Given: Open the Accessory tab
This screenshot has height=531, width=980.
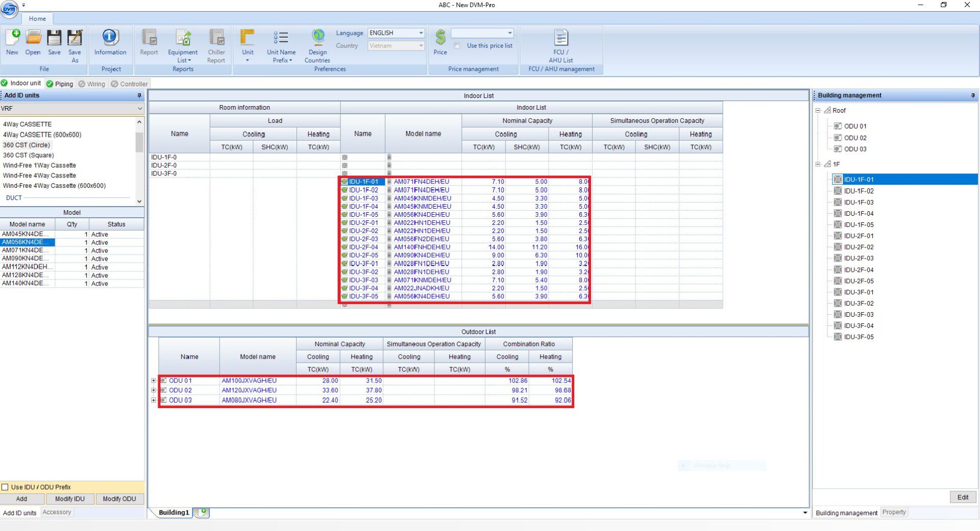Looking at the screenshot, I should coord(57,512).
